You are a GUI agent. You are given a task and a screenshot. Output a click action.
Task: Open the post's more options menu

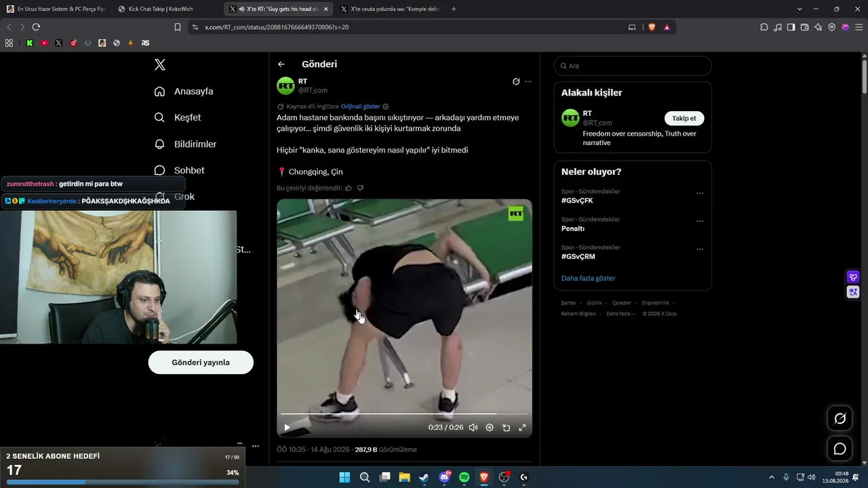point(528,81)
